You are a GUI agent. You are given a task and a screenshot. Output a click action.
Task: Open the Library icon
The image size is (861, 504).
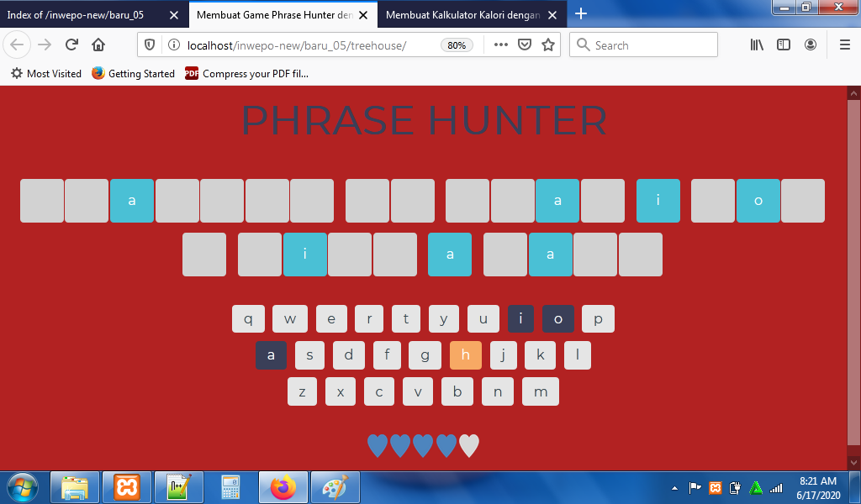point(757,45)
